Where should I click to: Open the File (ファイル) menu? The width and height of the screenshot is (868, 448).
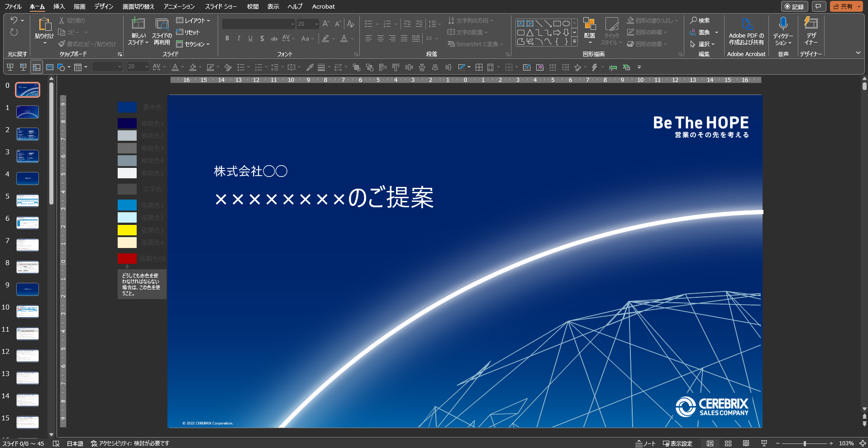pos(13,6)
